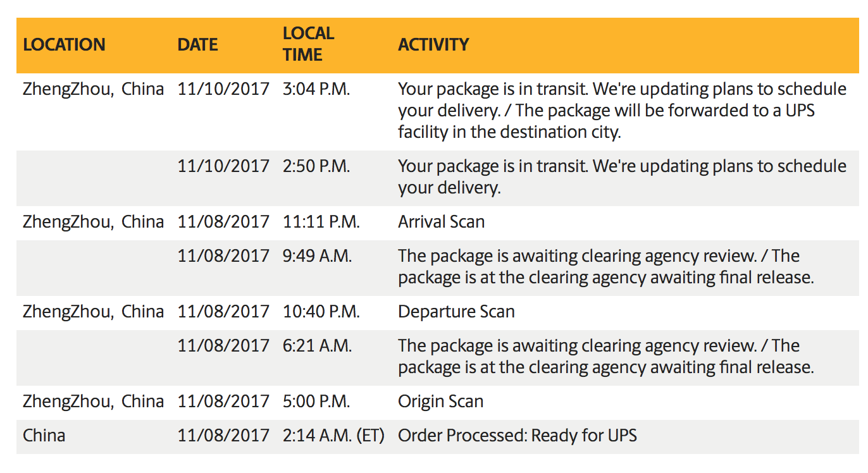Screen dimensions: 868x473
Task: Click the Arrival Scan activity text
Action: tap(441, 222)
